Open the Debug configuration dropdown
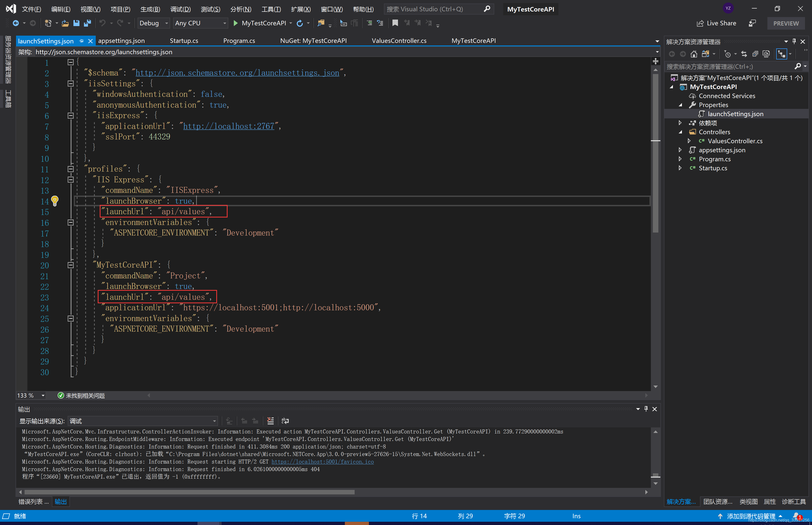 tap(167, 23)
